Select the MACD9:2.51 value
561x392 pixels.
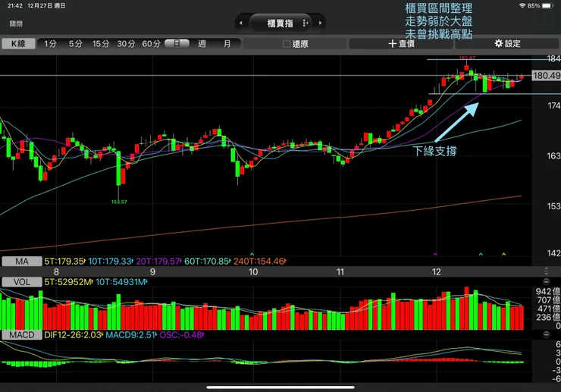click(x=131, y=335)
